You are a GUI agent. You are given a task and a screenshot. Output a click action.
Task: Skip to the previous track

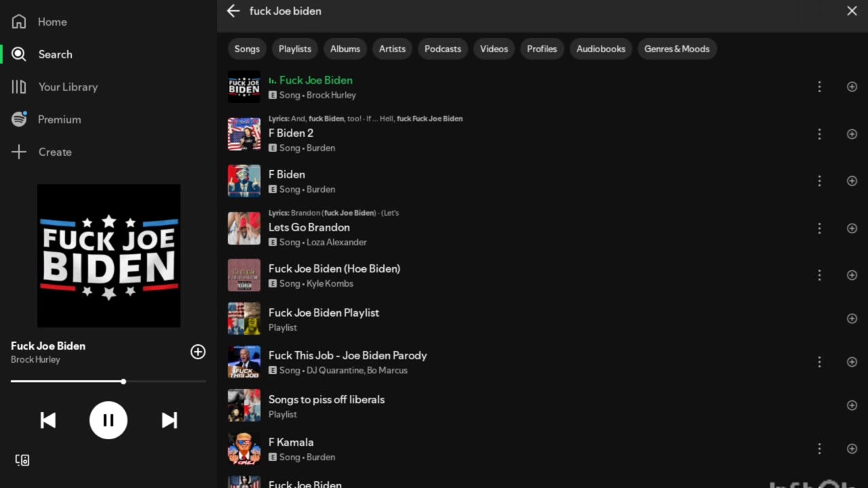48,420
